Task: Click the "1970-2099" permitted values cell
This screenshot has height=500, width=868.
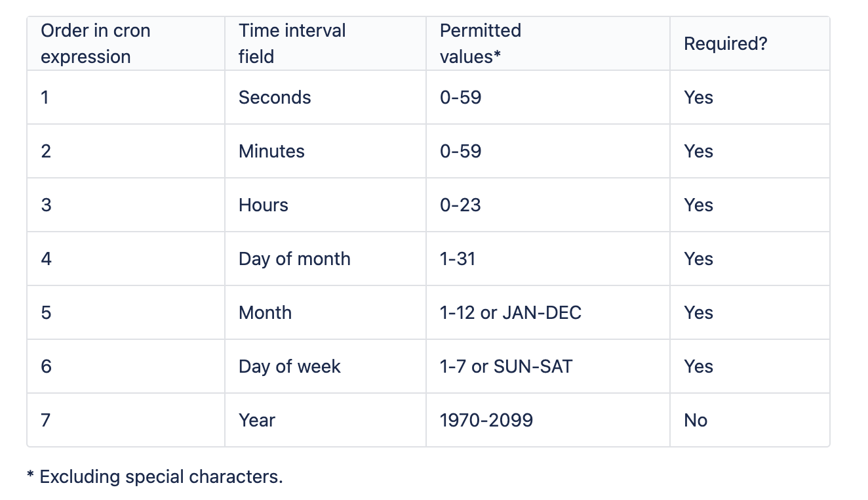Action: [486, 421]
